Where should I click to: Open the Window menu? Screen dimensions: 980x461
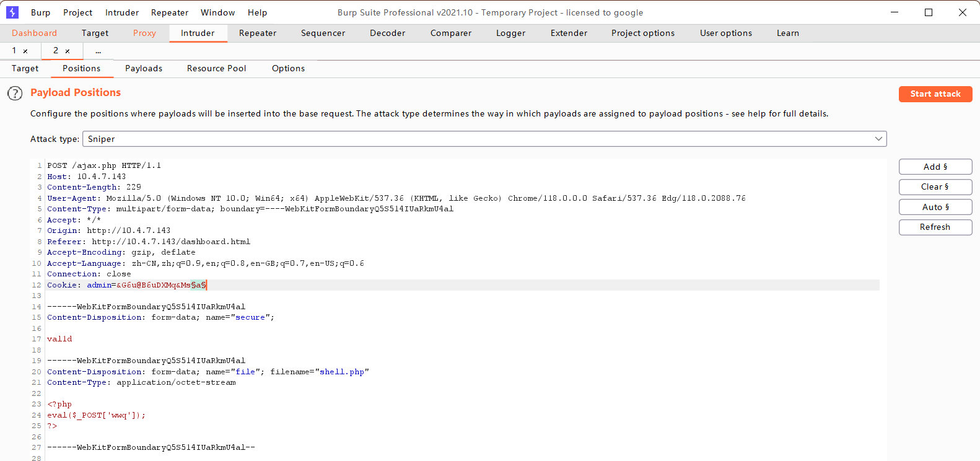click(217, 12)
